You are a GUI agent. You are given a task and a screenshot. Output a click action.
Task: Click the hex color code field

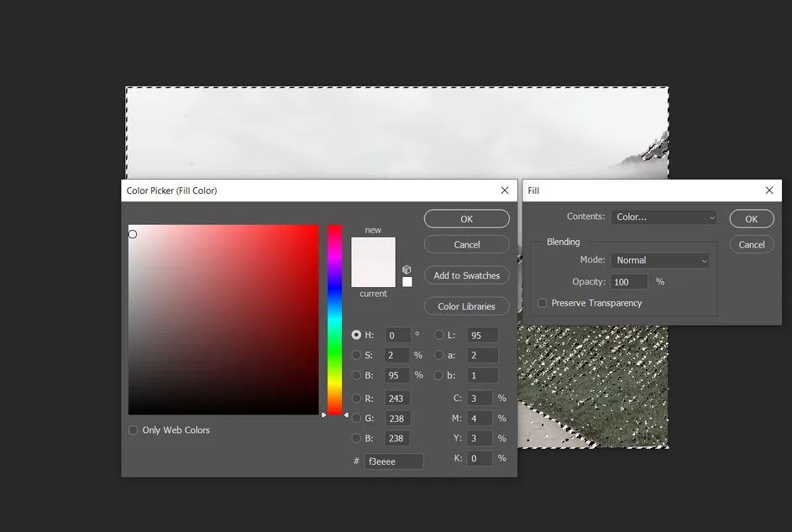393,462
